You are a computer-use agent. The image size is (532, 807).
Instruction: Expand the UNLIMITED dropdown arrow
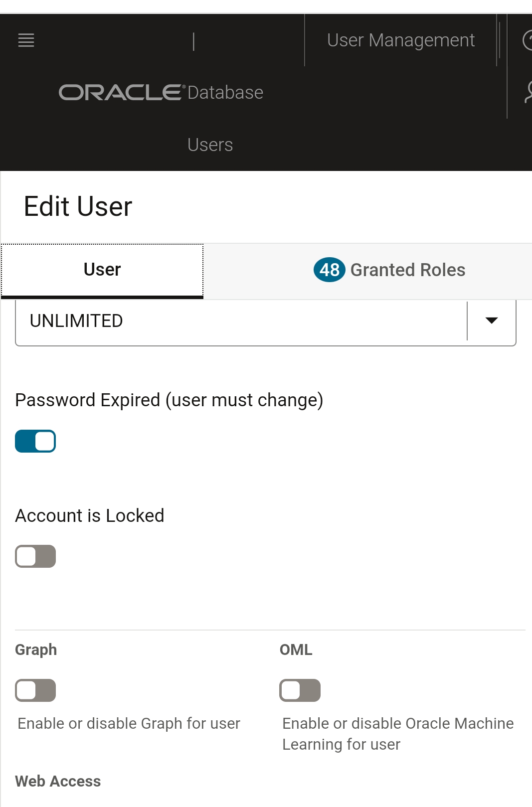pos(492,321)
